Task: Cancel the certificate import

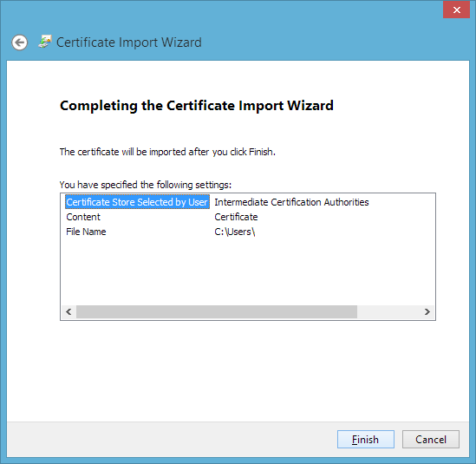Action: [x=430, y=439]
